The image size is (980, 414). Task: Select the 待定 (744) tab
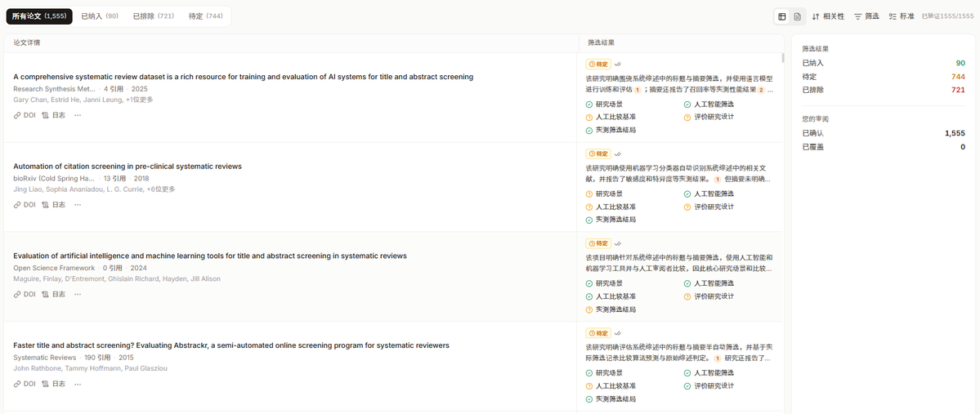(206, 16)
